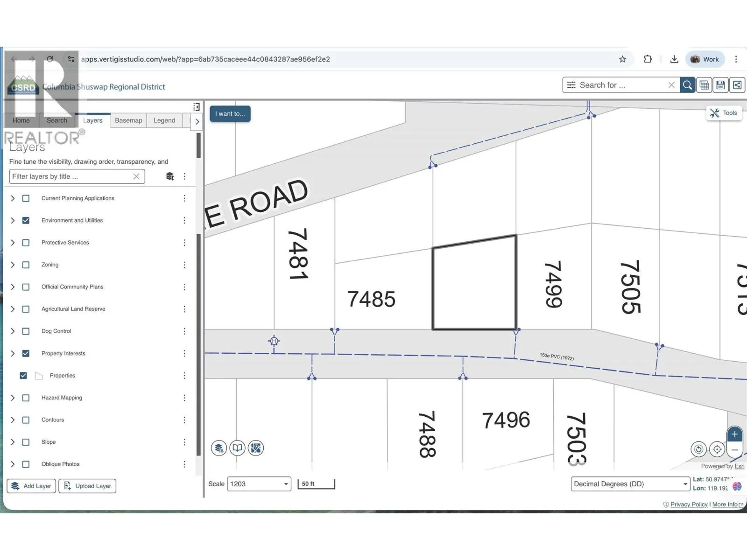
Task: Click the bookmarks book icon on map
Action: 237,448
